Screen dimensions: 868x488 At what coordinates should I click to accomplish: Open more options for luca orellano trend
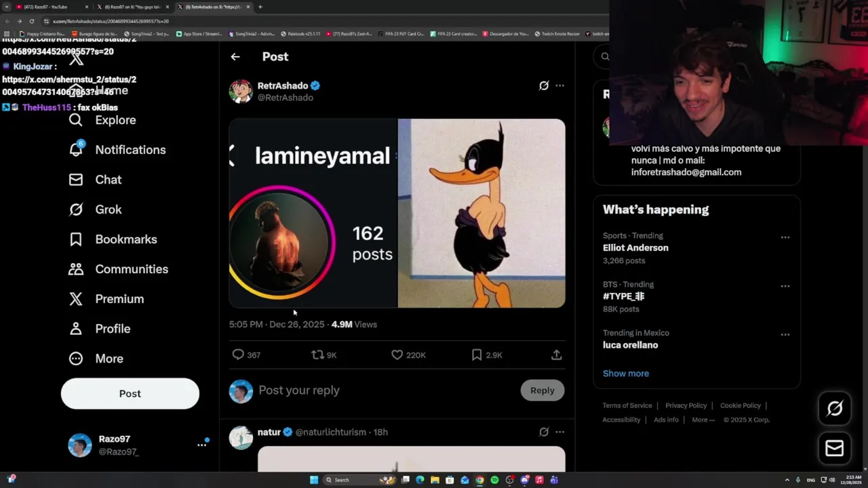click(x=785, y=335)
